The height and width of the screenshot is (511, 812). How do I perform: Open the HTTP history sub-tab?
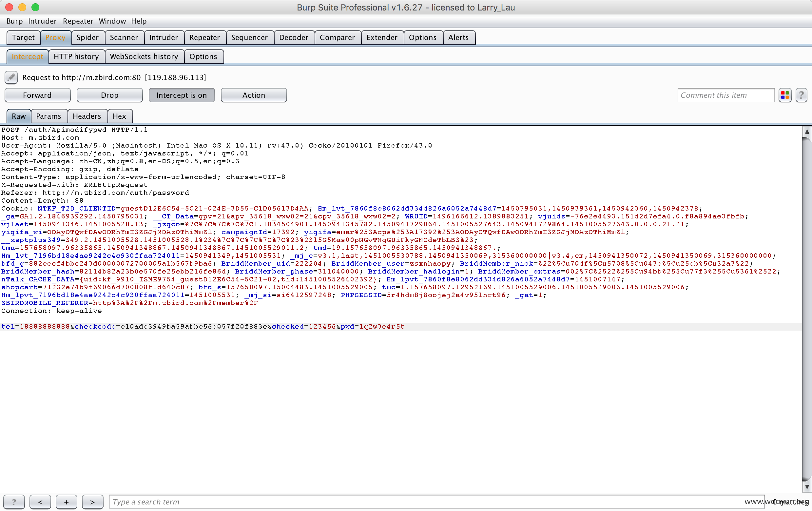coord(76,56)
